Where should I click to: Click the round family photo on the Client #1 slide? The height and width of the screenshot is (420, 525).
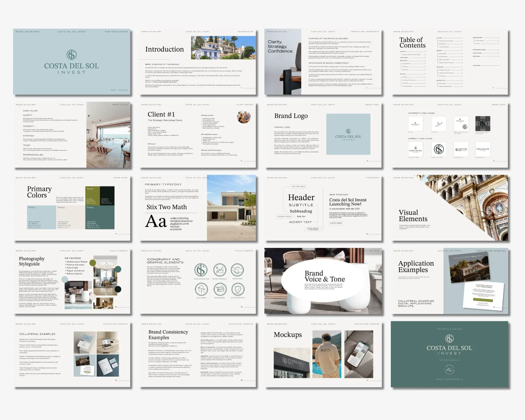[x=244, y=117]
